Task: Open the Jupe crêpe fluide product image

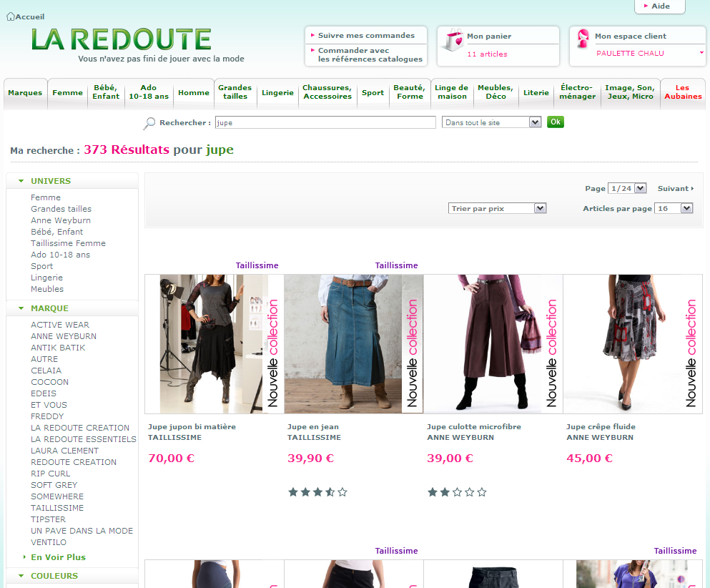Action: coord(633,344)
